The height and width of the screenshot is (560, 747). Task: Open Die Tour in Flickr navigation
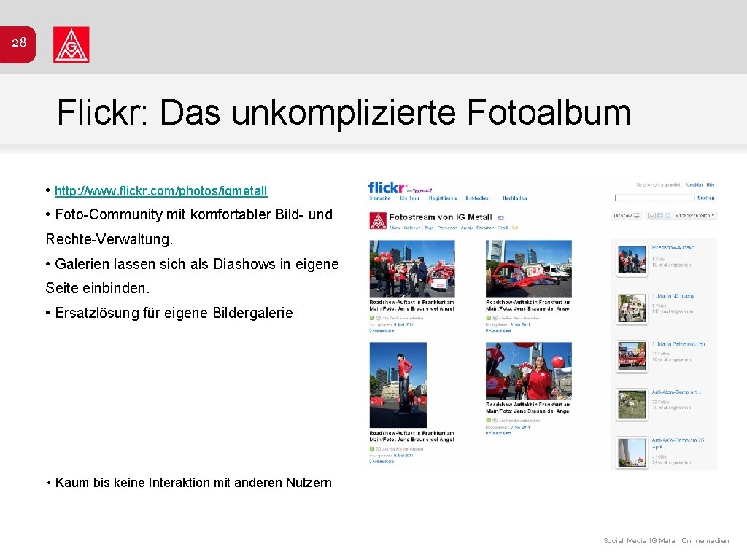pyautogui.click(x=409, y=198)
